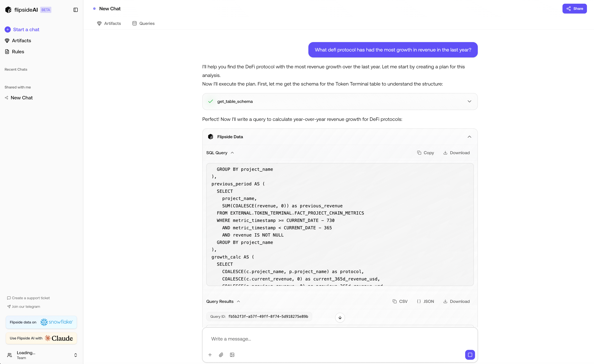
Task: Copy query results as JSON
Action: pyautogui.click(x=426, y=301)
